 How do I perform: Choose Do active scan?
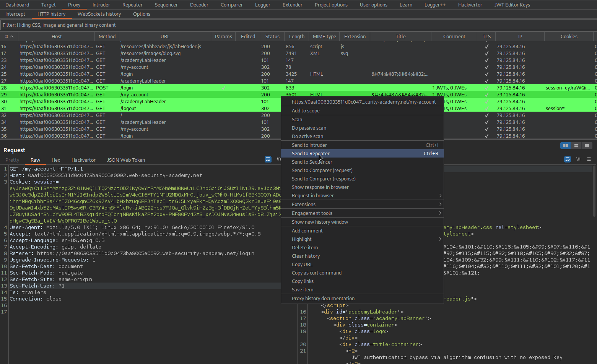pyautogui.click(x=362, y=136)
